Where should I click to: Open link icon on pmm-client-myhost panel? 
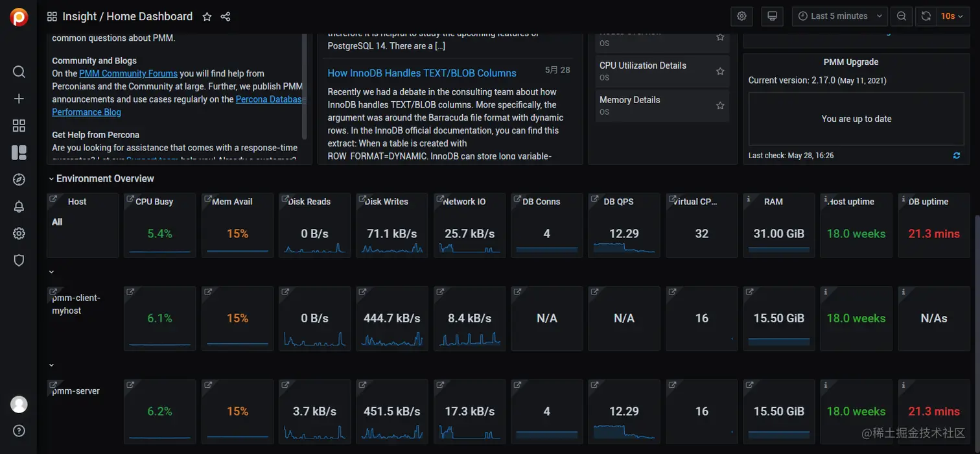[53, 292]
